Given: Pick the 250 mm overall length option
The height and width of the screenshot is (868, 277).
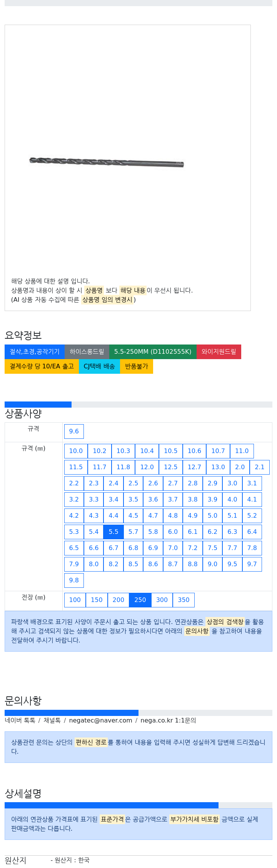Looking at the screenshot, I should point(140,600).
